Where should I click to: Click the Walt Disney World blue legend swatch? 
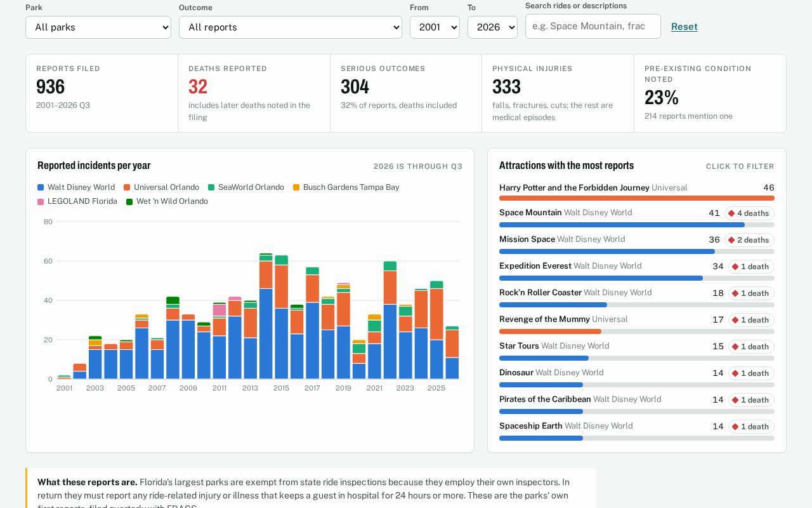point(41,187)
